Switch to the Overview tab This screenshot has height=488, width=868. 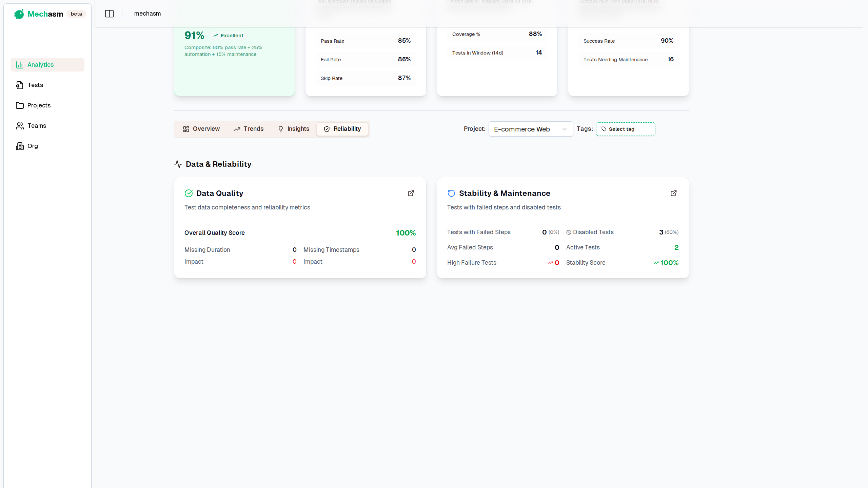tap(201, 129)
